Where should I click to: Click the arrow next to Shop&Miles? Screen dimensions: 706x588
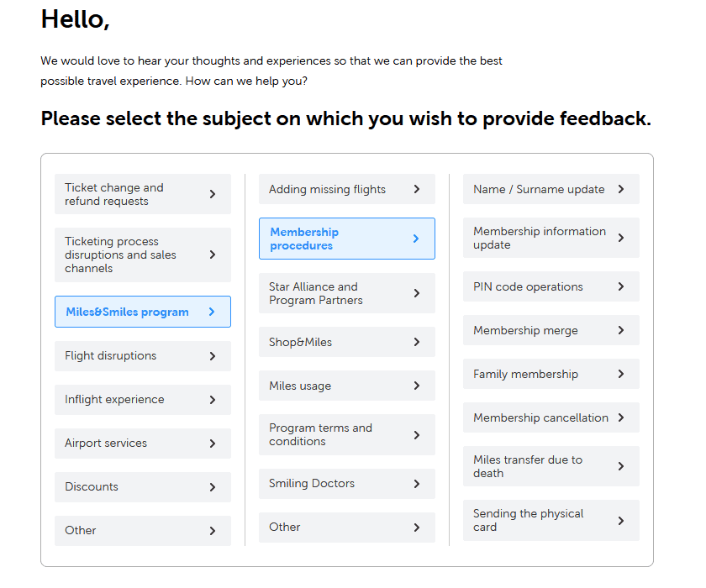click(417, 342)
